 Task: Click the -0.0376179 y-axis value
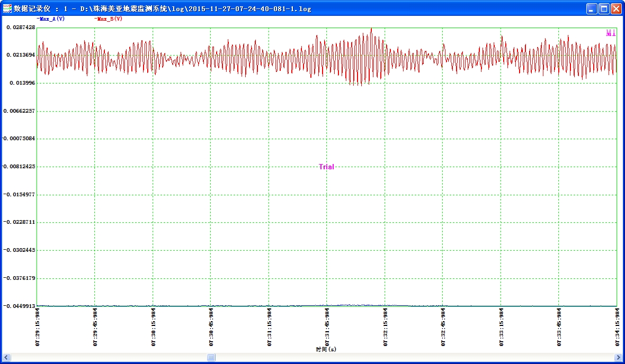[19, 278]
